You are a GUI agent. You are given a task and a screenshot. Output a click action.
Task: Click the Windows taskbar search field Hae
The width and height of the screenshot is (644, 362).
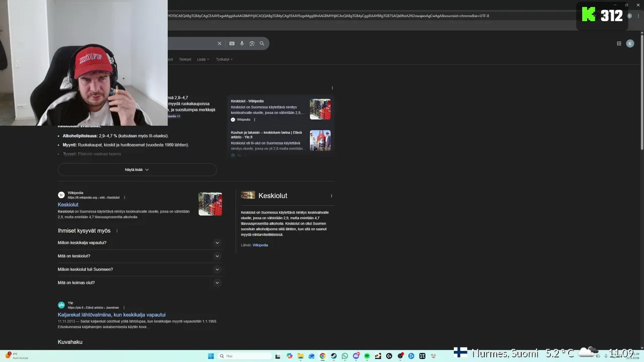pos(245,356)
